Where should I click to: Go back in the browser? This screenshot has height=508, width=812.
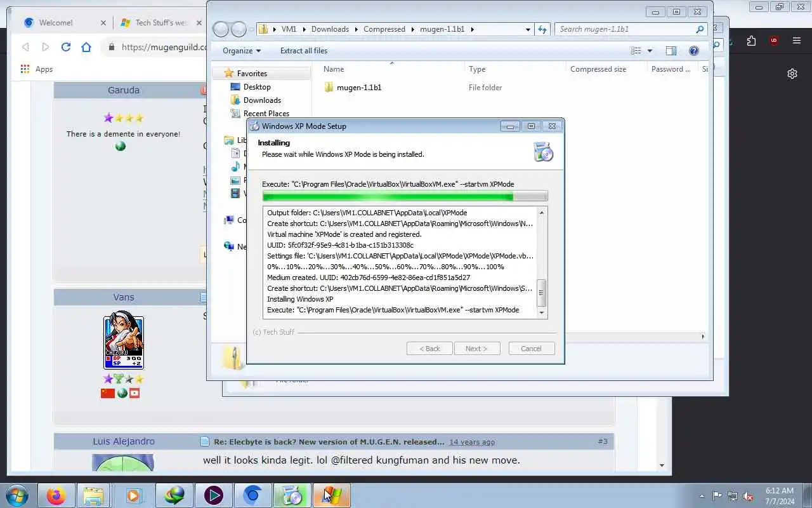point(25,47)
